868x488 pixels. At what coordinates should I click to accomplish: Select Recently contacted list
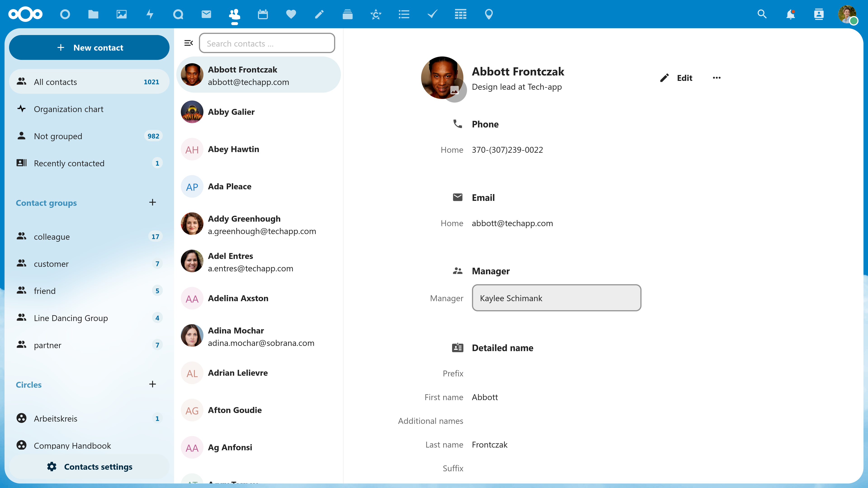pos(89,163)
